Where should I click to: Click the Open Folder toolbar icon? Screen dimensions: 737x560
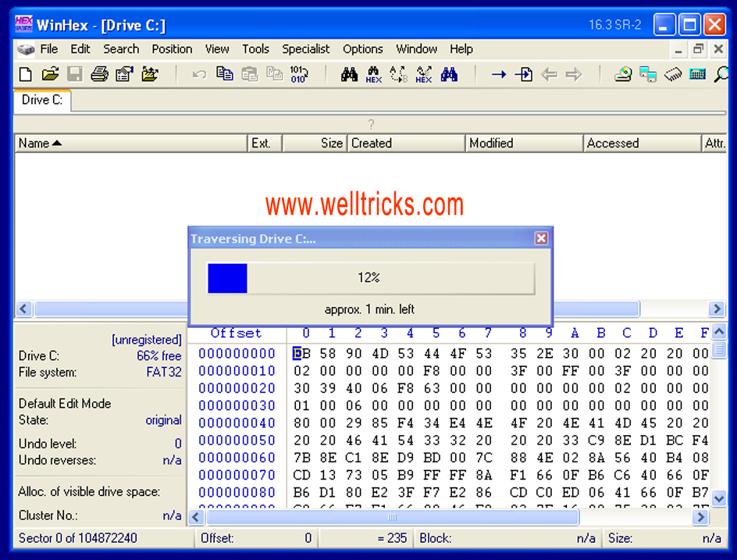click(x=149, y=74)
